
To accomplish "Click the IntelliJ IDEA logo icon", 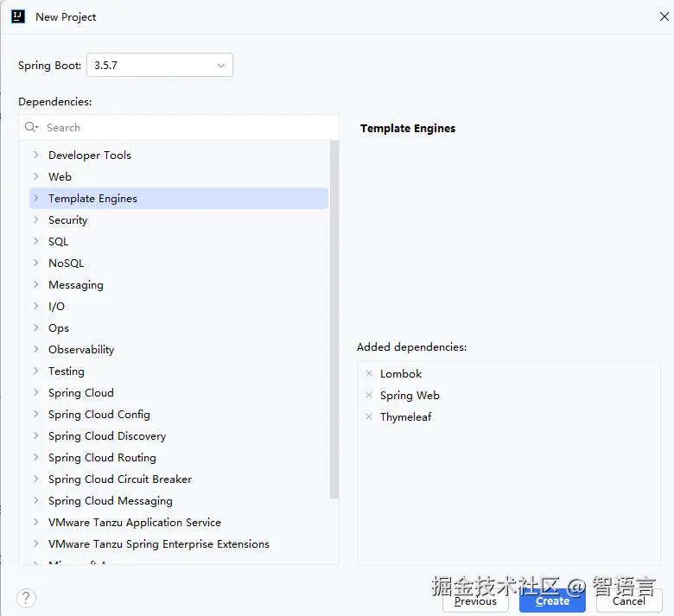I will [18, 16].
